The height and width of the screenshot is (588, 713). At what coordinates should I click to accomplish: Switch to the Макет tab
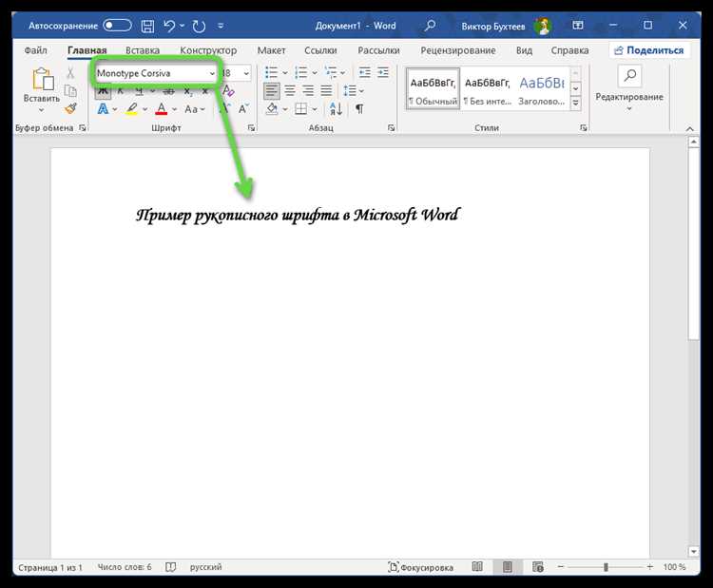272,50
